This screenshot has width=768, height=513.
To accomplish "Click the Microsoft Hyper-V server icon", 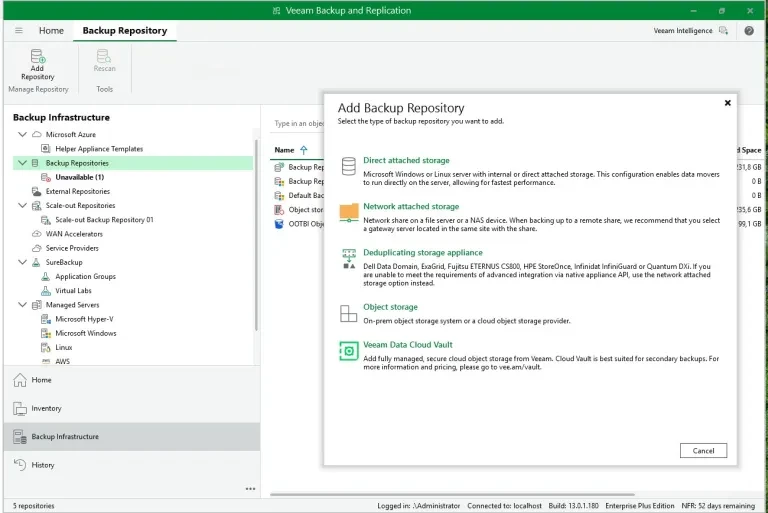I will click(x=46, y=319).
